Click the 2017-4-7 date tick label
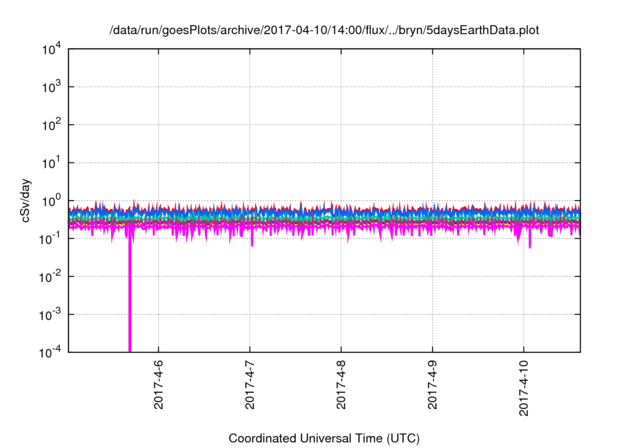Screen dimensions: 640x448 (250, 384)
